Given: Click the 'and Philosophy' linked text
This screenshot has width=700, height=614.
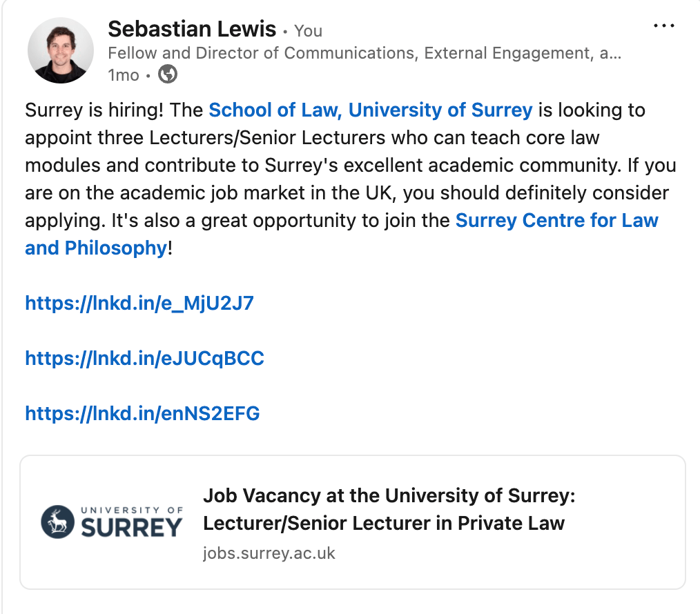Looking at the screenshot, I should pyautogui.click(x=96, y=248).
